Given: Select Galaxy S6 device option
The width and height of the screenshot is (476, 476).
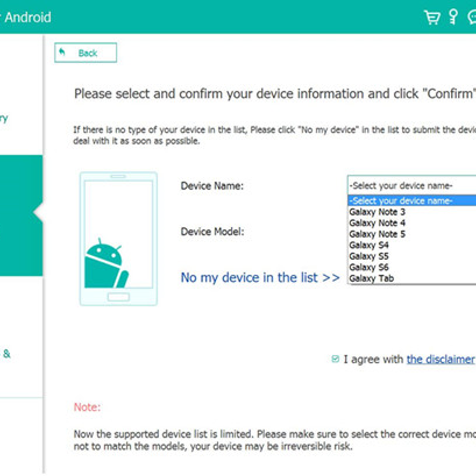Looking at the screenshot, I should pos(369,267).
